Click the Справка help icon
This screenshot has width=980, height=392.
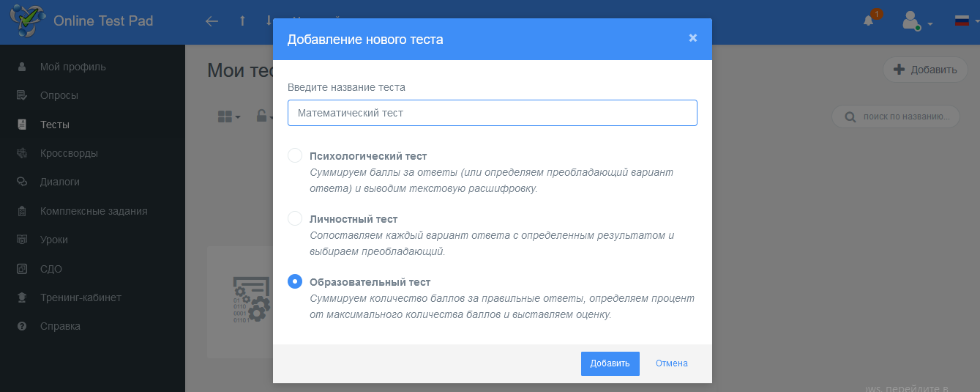coord(22,326)
